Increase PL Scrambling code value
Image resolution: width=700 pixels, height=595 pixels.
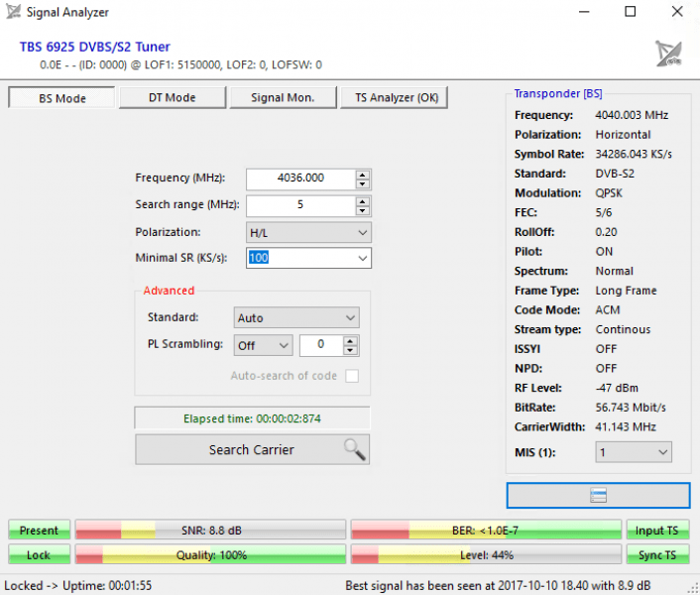350,341
